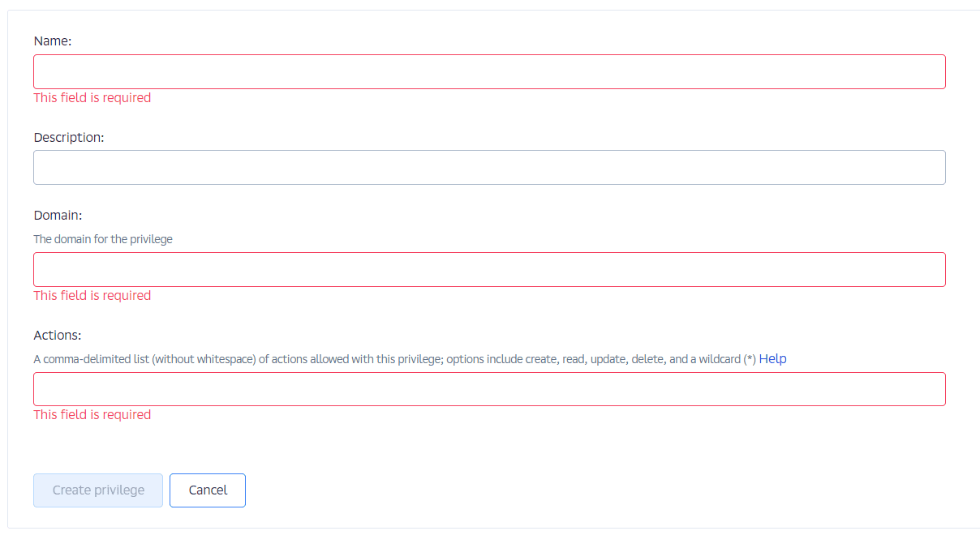Click the required error under Actions

[92, 415]
